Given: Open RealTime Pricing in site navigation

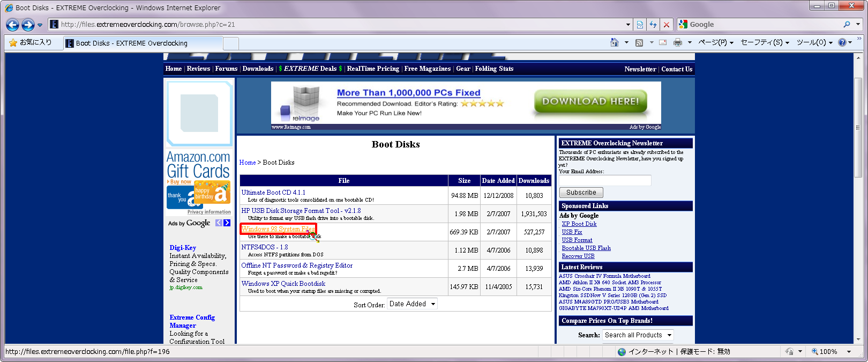Looking at the screenshot, I should pos(373,69).
